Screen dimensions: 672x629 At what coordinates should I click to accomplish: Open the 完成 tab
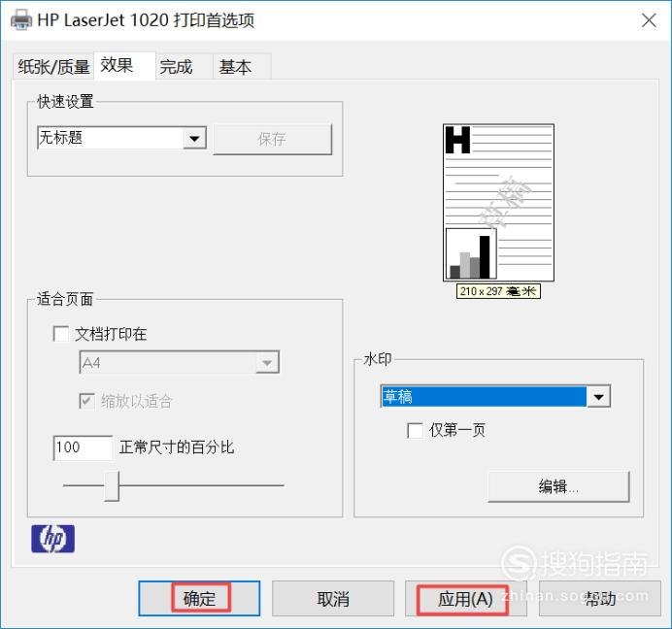point(184,67)
